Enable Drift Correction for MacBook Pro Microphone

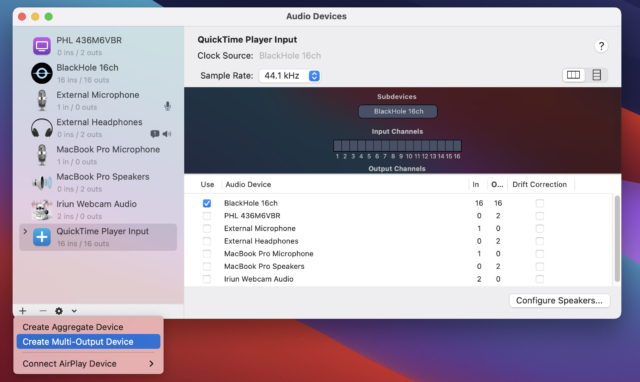(x=540, y=254)
